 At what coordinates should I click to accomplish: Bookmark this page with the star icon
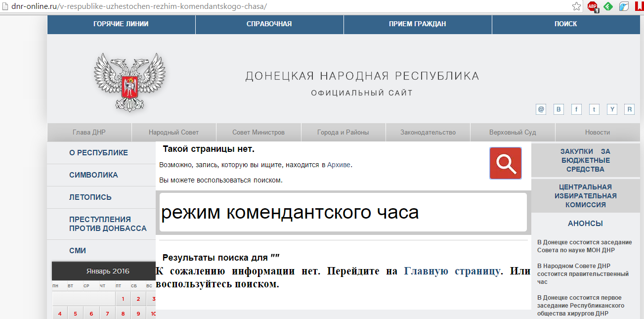tap(576, 6)
